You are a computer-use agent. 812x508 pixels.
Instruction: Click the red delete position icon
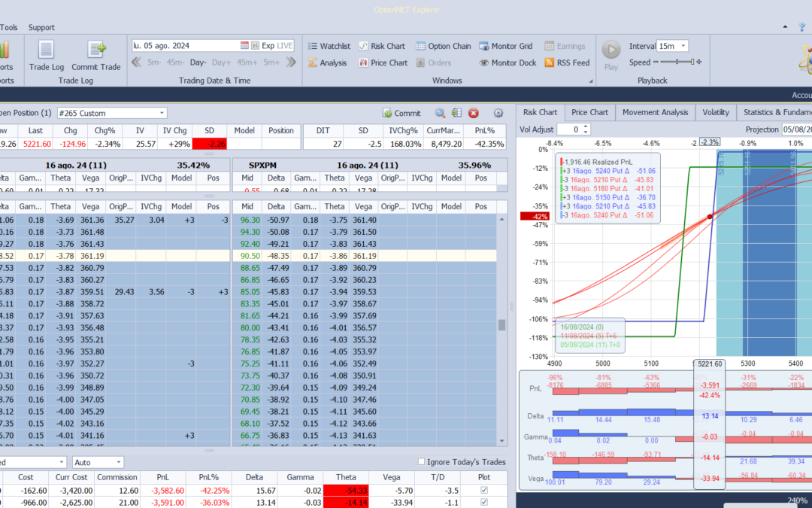coord(474,113)
